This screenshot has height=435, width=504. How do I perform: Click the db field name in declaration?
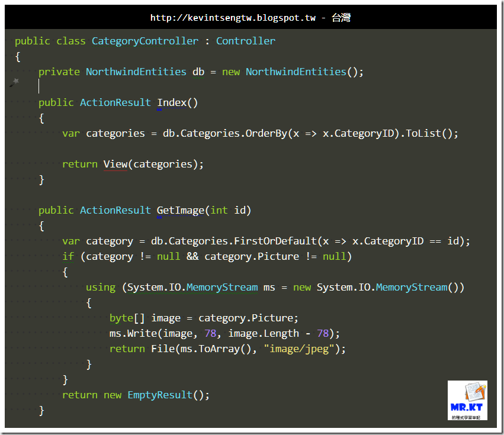point(198,72)
